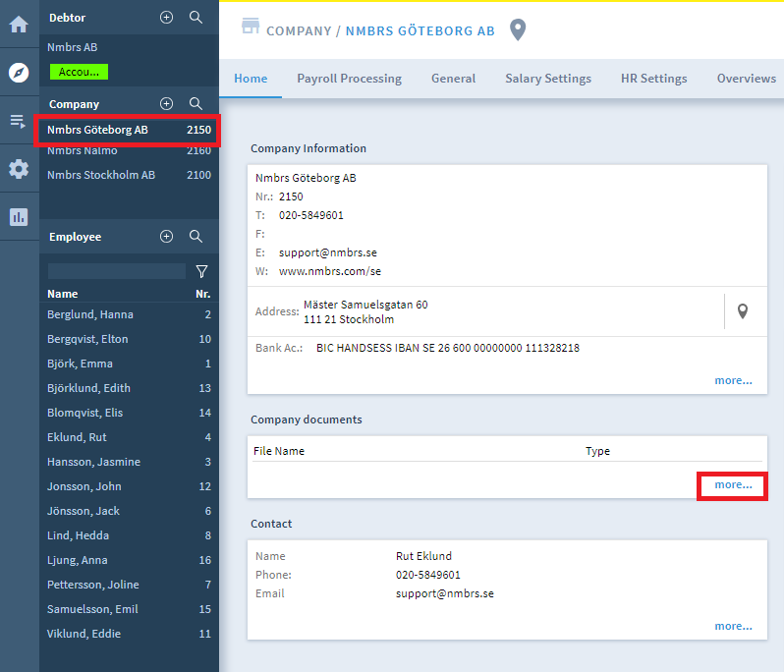Click the Employee section heading
The height and width of the screenshot is (672, 784).
pyautogui.click(x=75, y=237)
